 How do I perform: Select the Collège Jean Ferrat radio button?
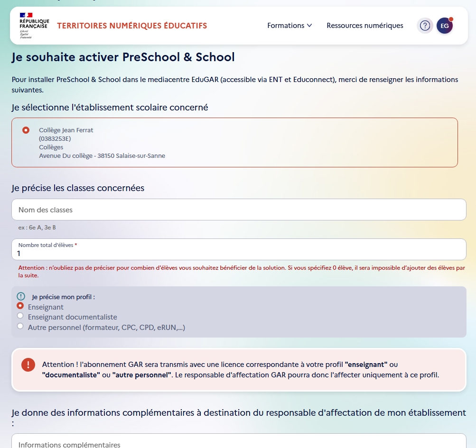click(x=26, y=130)
